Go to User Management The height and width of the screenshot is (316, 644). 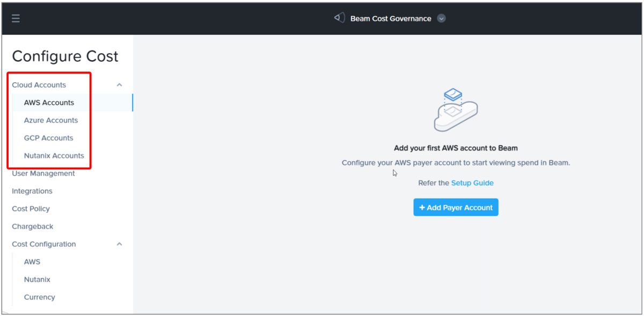43,174
